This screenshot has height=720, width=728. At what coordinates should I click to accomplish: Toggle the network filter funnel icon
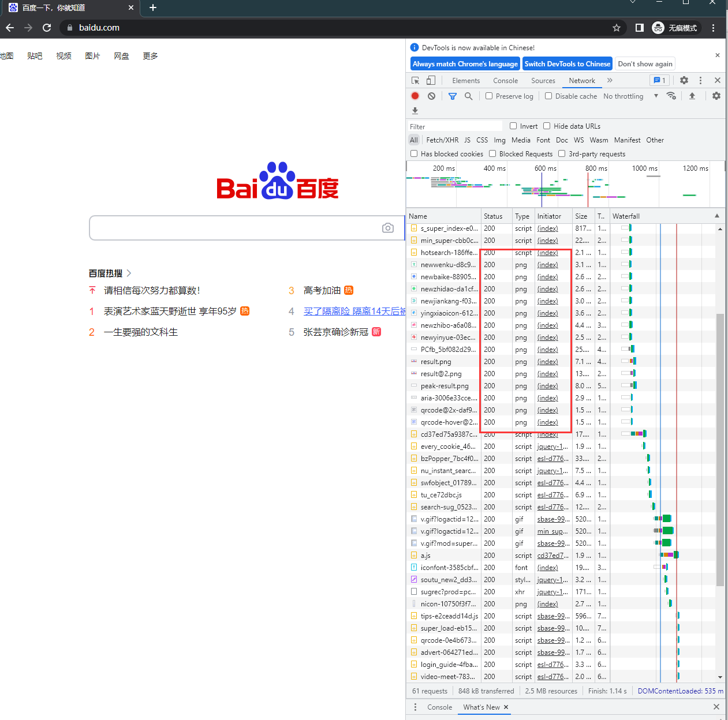(x=453, y=96)
